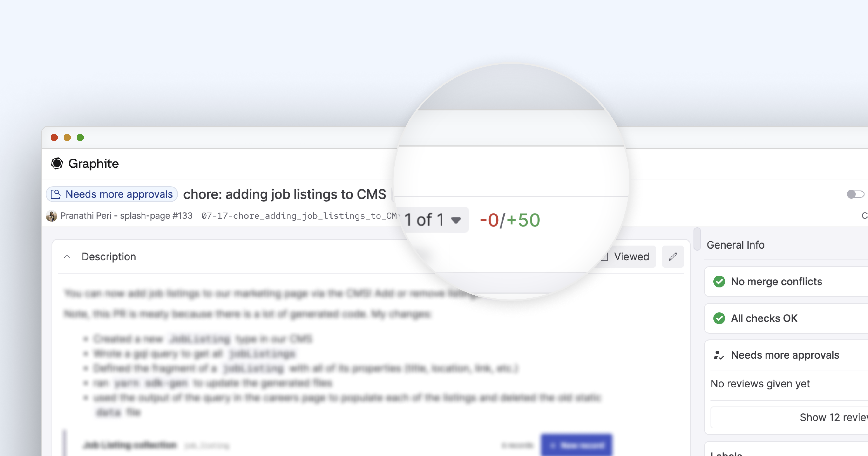The width and height of the screenshot is (868, 456).
Task: Click the 'All checks OK' checkmark icon
Action: [719, 318]
